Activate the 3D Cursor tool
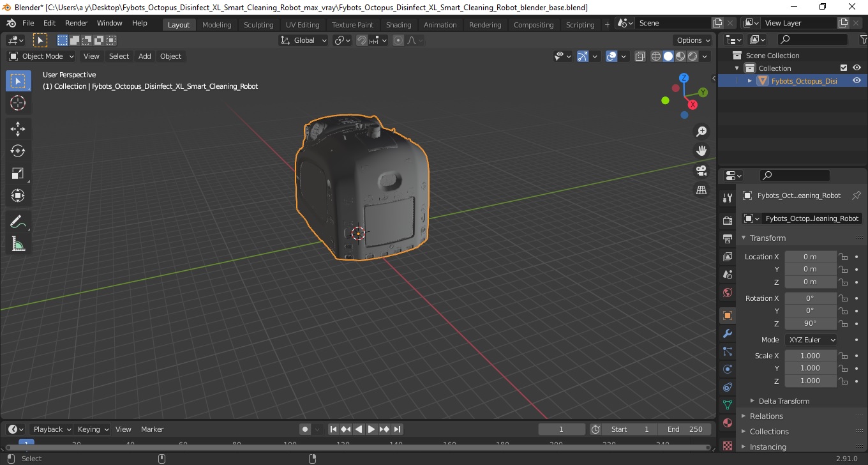The image size is (868, 465). [x=18, y=103]
